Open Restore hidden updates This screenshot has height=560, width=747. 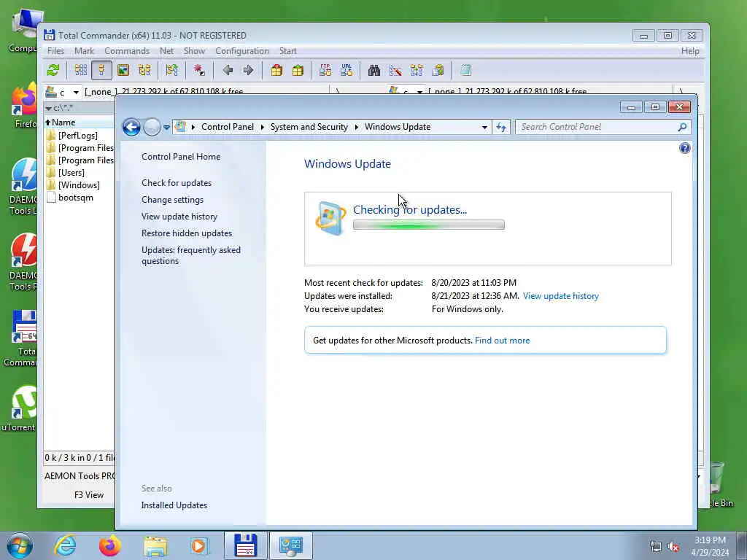pyautogui.click(x=187, y=233)
